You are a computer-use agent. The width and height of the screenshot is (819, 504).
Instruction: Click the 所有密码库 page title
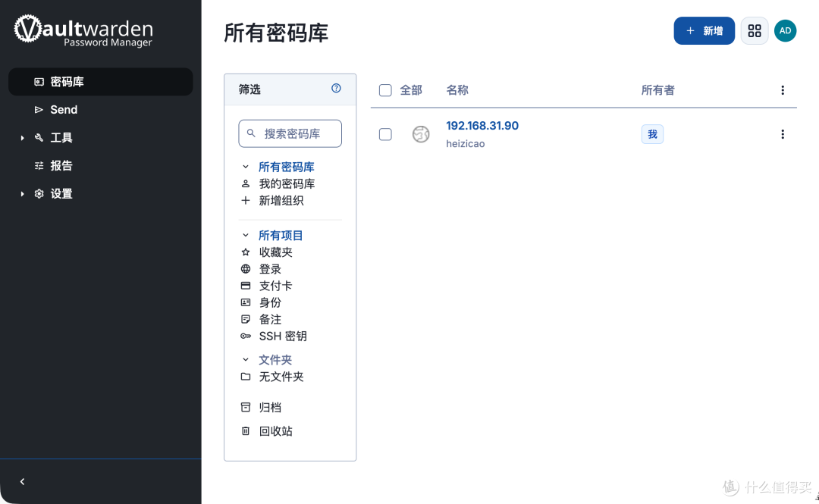276,33
